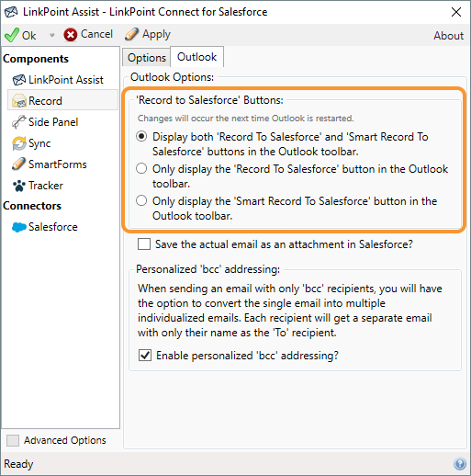Open the Sync component icon
This screenshot has height=476, width=471.
click(x=19, y=143)
